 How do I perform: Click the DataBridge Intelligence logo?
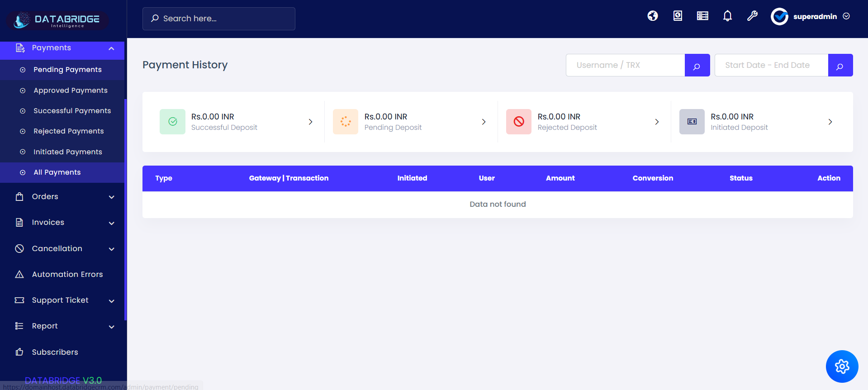57,20
